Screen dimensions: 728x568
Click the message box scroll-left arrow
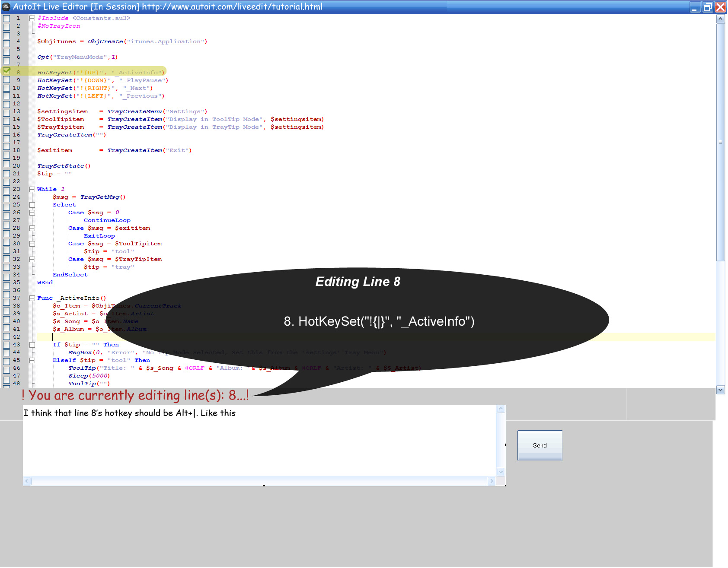pos(27,481)
